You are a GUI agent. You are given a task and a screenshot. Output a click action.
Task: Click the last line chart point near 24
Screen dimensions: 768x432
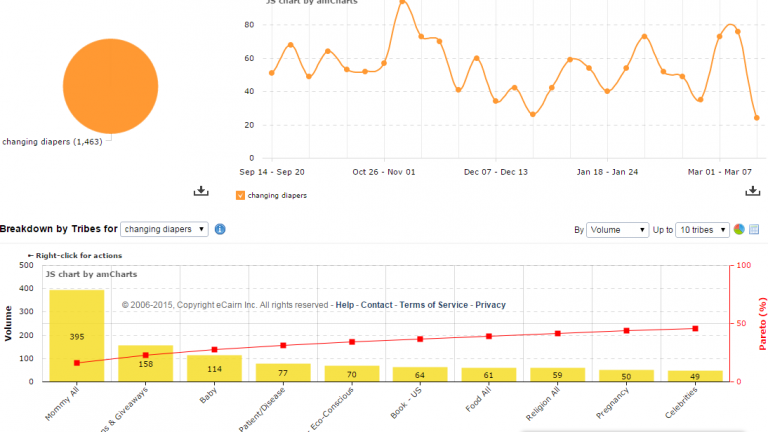pyautogui.click(x=757, y=118)
